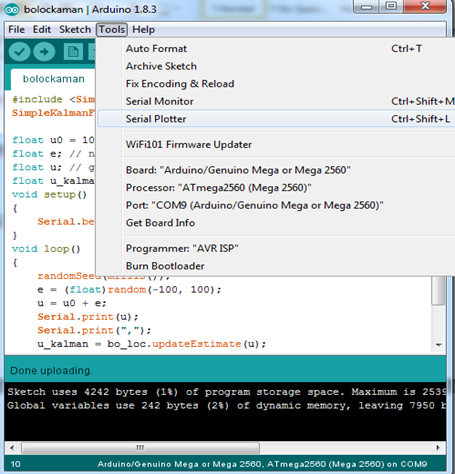The image size is (455, 474).
Task: Click the 'Serial.be' code line
Action: tap(66, 222)
